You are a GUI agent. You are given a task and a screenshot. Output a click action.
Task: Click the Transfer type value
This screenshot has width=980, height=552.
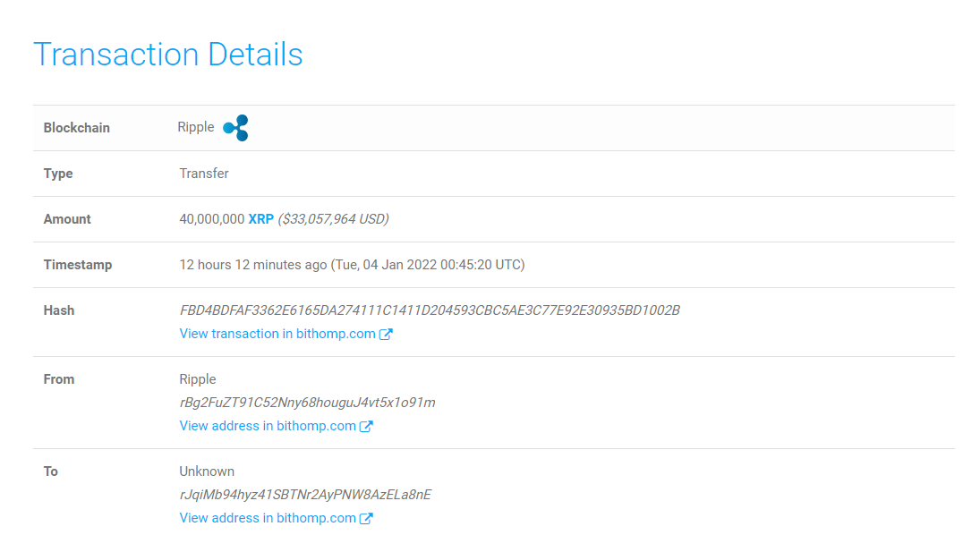(204, 174)
